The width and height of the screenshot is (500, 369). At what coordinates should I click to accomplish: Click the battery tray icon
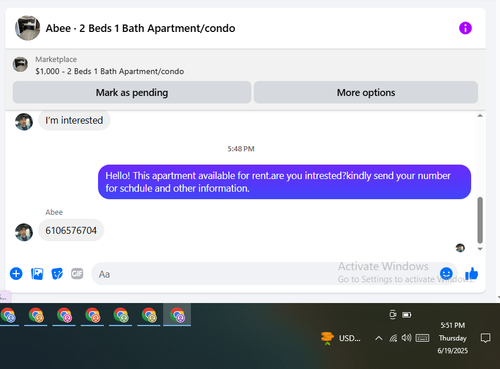(x=407, y=315)
